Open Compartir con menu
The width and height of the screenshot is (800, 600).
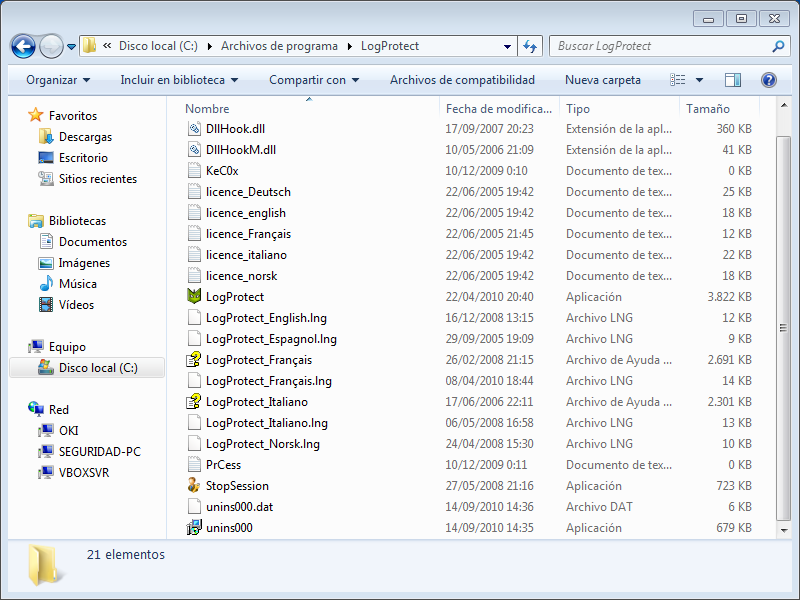click(314, 80)
